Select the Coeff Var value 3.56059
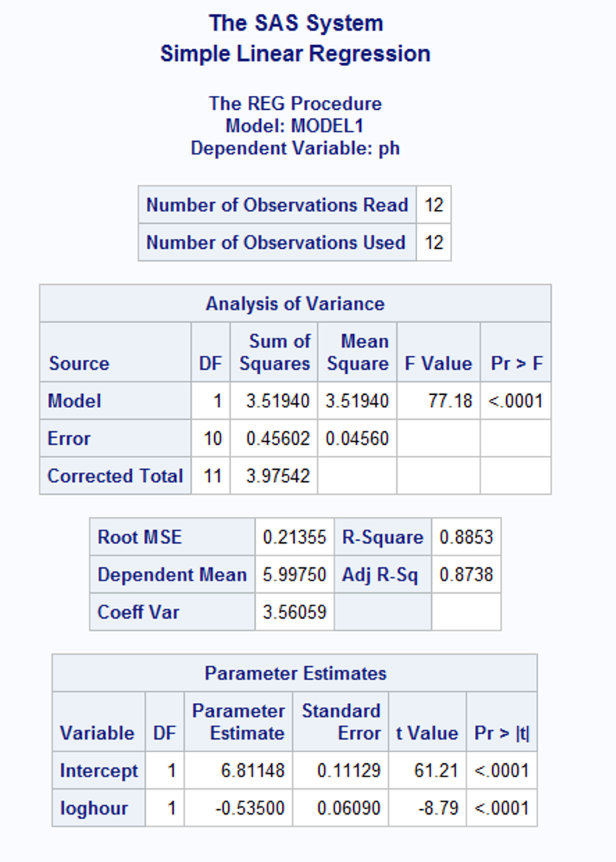 [x=295, y=612]
